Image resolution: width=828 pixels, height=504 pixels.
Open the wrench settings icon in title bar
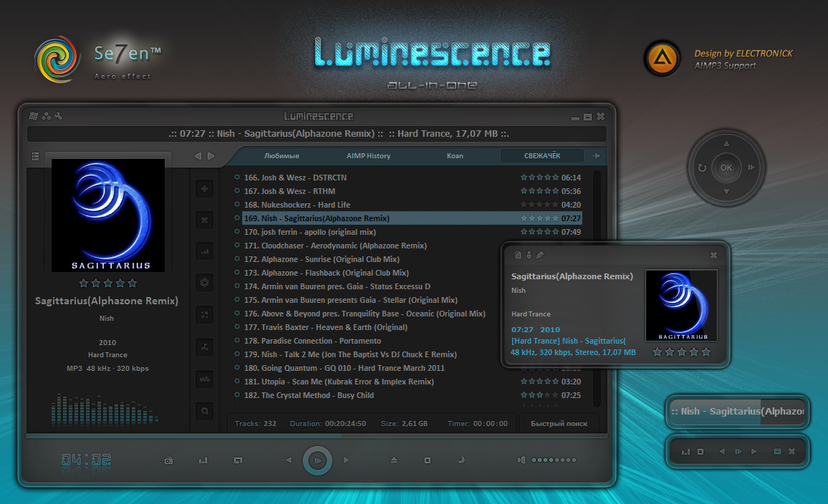(x=59, y=115)
